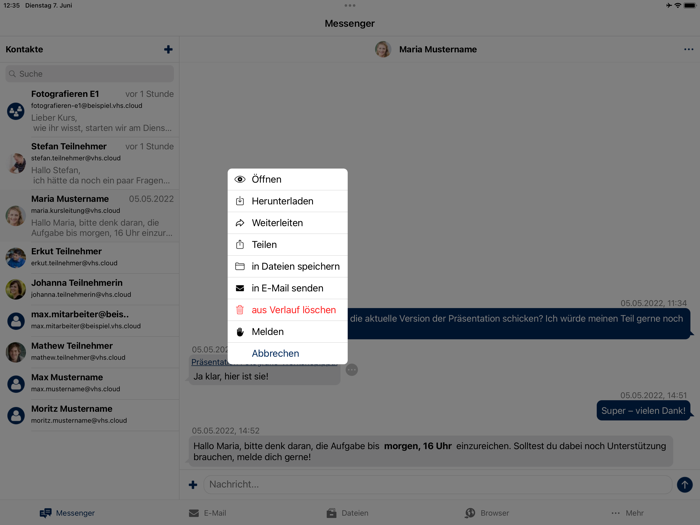
Task: Dismiss the menu with Abbrechen
Action: click(288, 353)
